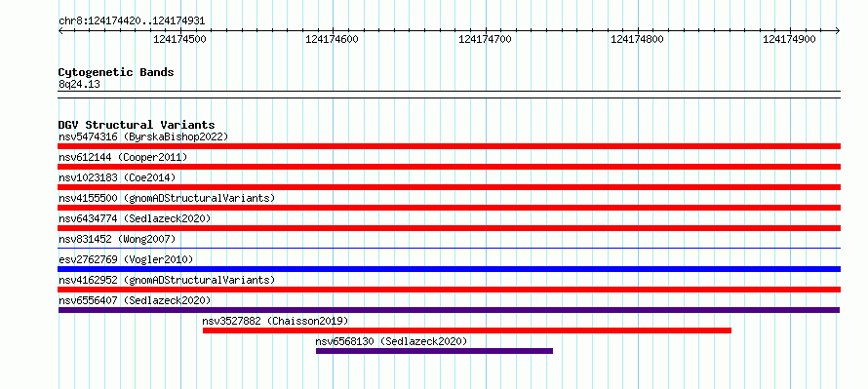Click the first nsv4155500 gnomADStructuralVariants label
This screenshot has width=868, height=389.
tap(167, 198)
